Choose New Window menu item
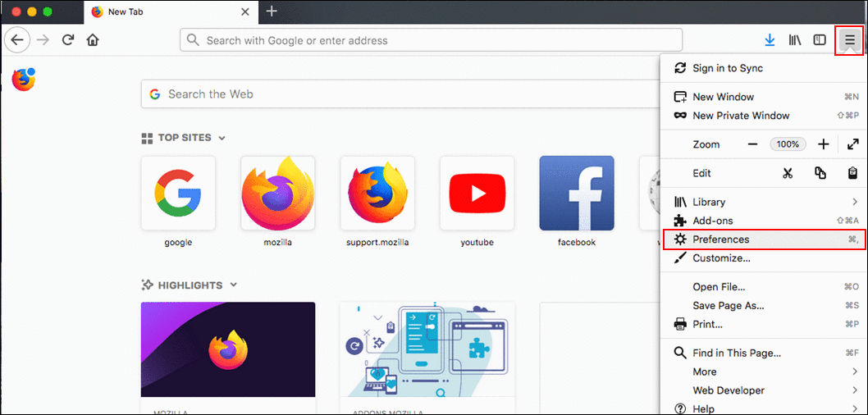Viewport: 868px width, 415px height. coord(763,97)
